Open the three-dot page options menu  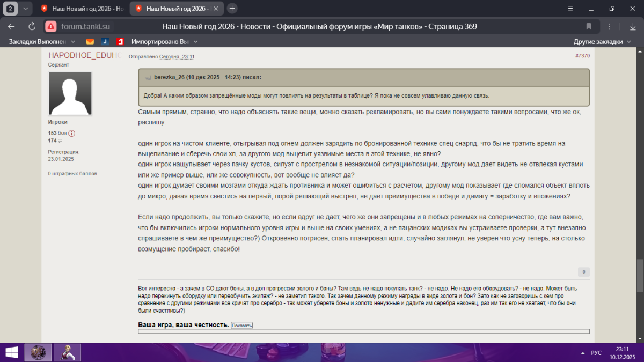pos(610,26)
